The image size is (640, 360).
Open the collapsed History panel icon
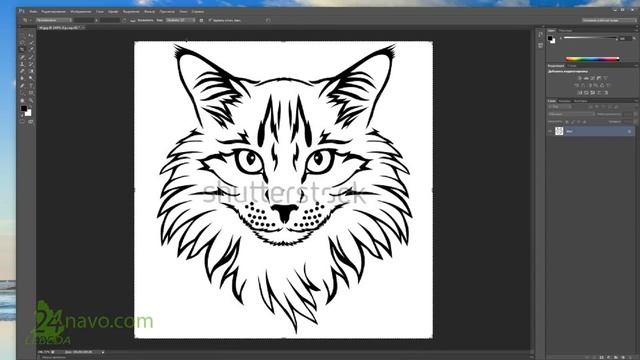540,34
